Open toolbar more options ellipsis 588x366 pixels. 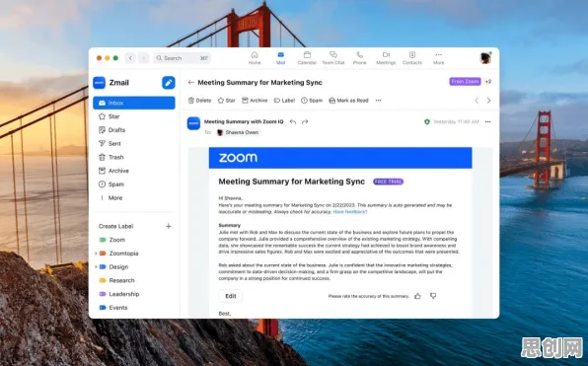pos(379,101)
